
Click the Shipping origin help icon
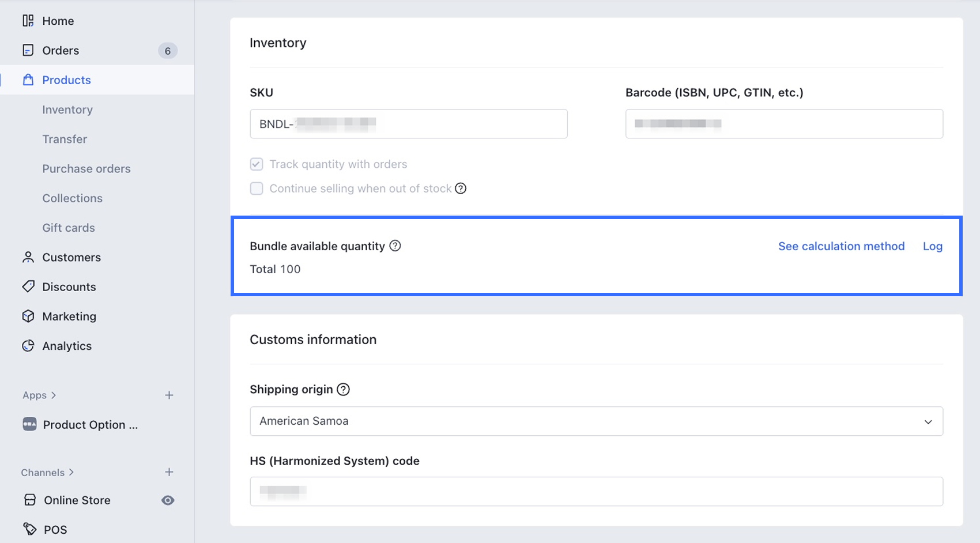pyautogui.click(x=343, y=390)
